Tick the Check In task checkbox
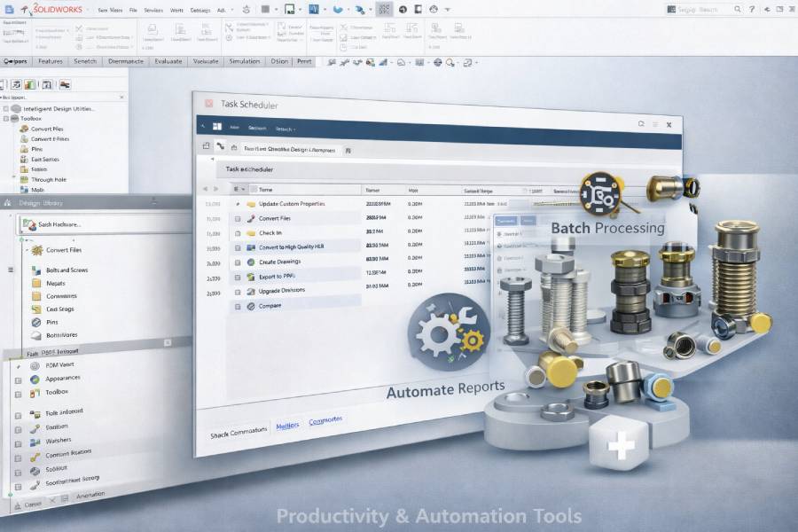This screenshot has height=532, width=798. click(x=238, y=234)
